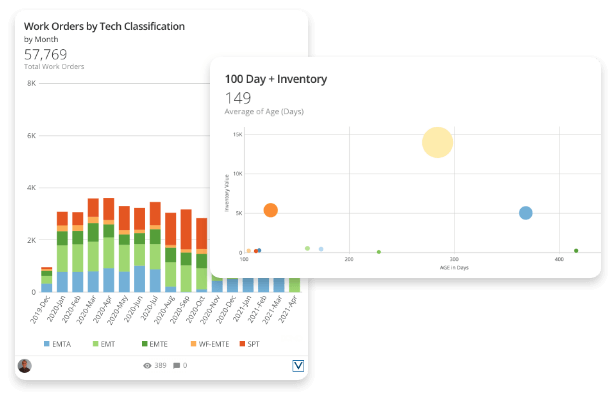Click the 57,769 total work orders value
The width and height of the screenshot is (616, 400).
[x=45, y=54]
